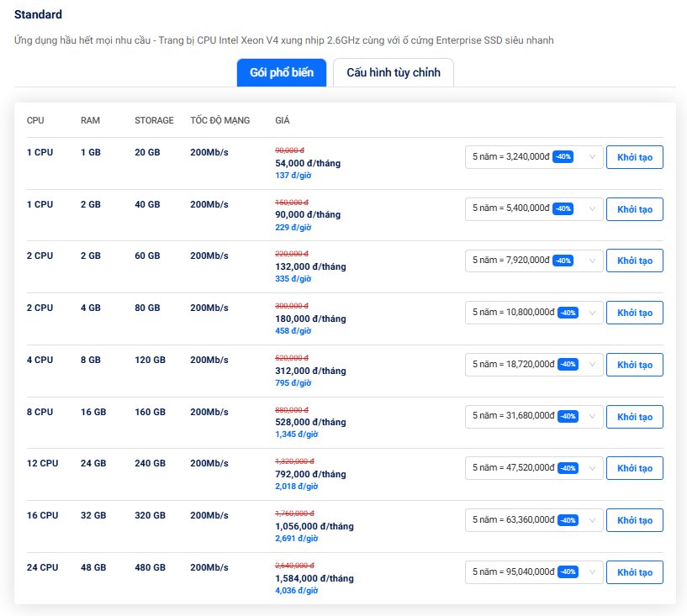Click the -40% badge in the 3,240,000đ dropdown
Screen dimensions: 687x616
coord(563,157)
